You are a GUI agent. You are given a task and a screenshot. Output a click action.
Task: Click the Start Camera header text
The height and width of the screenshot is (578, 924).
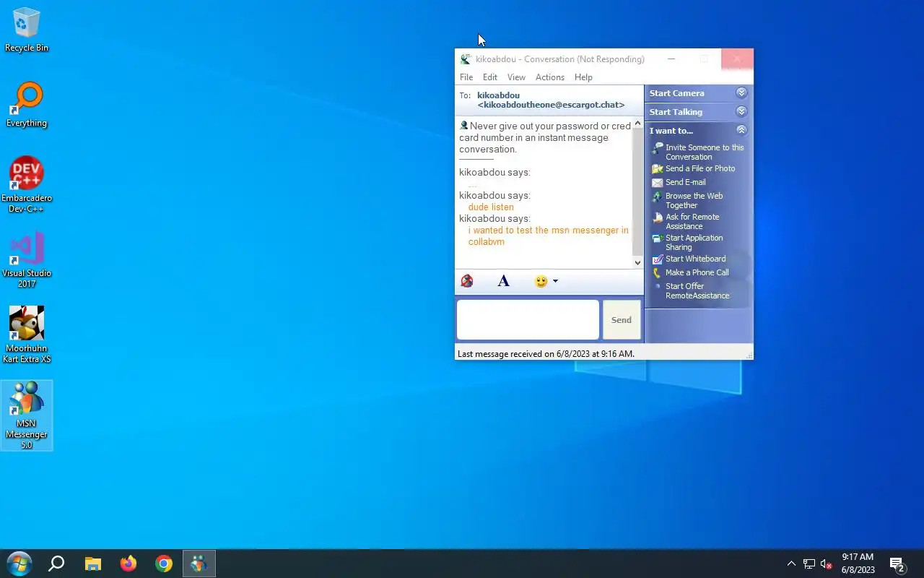[676, 93]
